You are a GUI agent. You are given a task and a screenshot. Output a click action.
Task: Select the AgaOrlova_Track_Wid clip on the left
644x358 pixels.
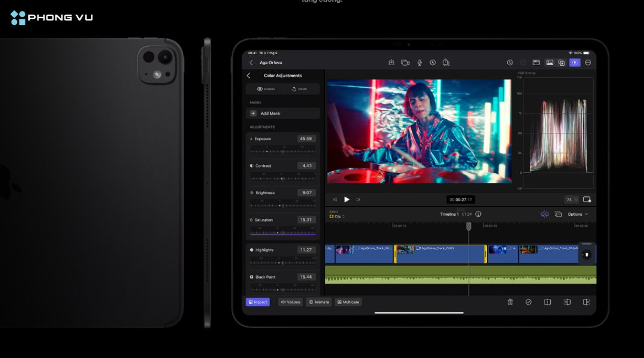pos(364,254)
